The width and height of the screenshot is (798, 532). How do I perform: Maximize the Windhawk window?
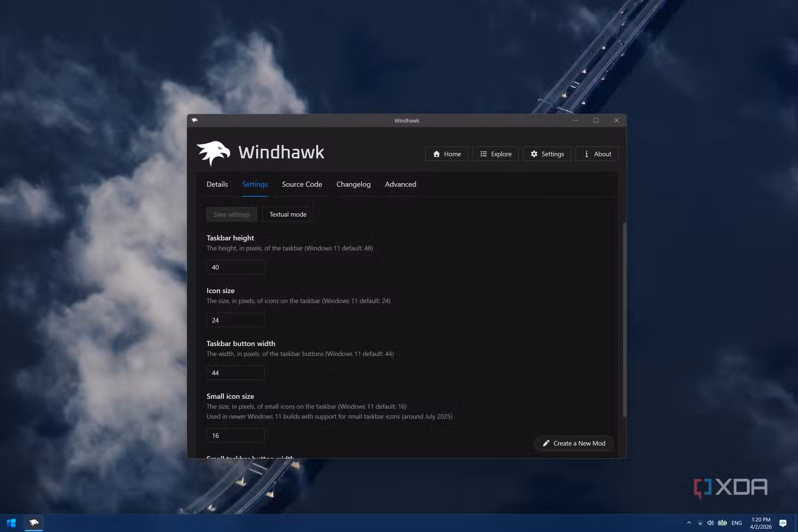pyautogui.click(x=596, y=120)
